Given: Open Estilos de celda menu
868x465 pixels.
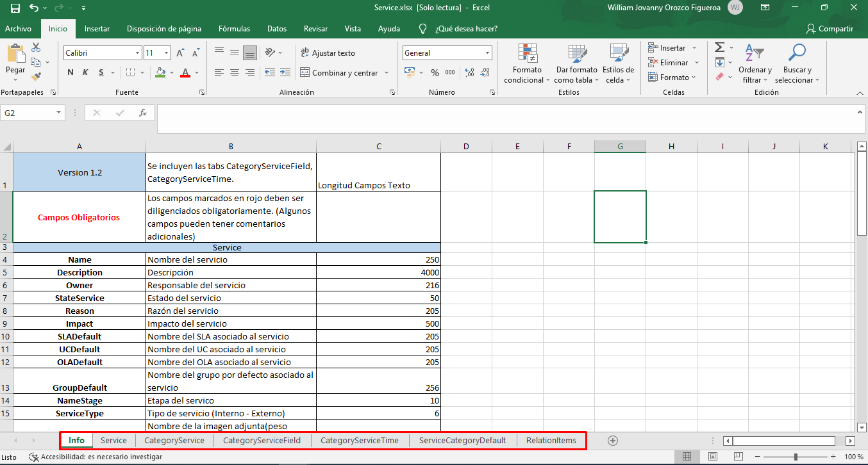Looking at the screenshot, I should click(619, 64).
